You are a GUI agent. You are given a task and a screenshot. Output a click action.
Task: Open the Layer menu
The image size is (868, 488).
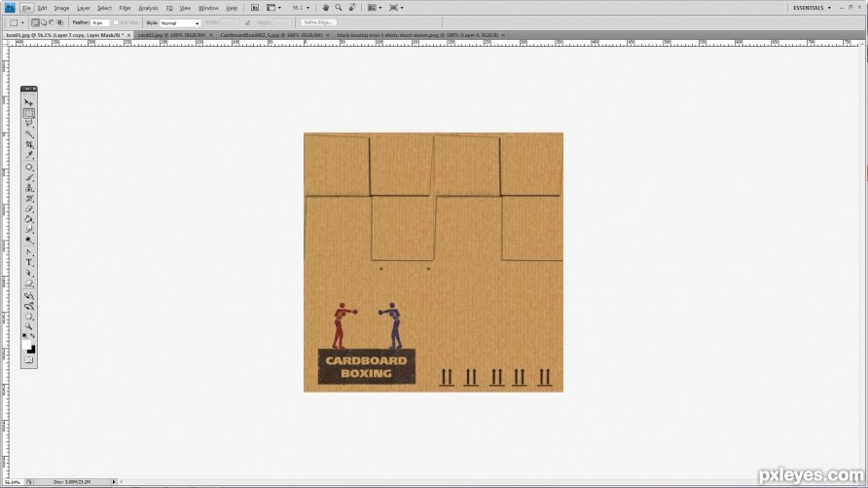point(83,9)
